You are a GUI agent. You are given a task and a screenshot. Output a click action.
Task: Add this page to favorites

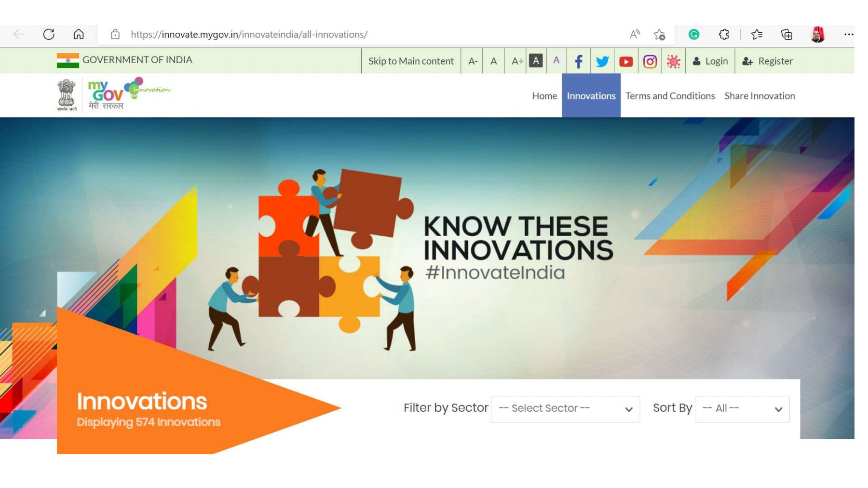pos(659,34)
